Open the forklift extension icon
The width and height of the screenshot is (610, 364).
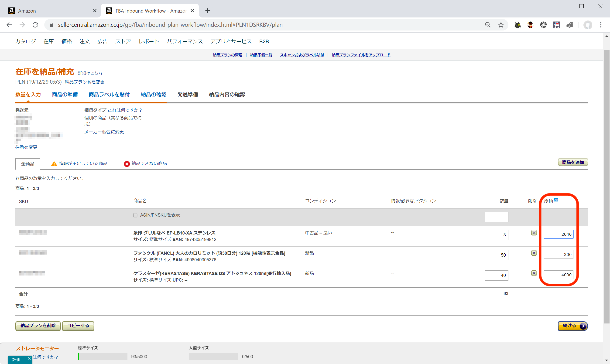pos(569,25)
